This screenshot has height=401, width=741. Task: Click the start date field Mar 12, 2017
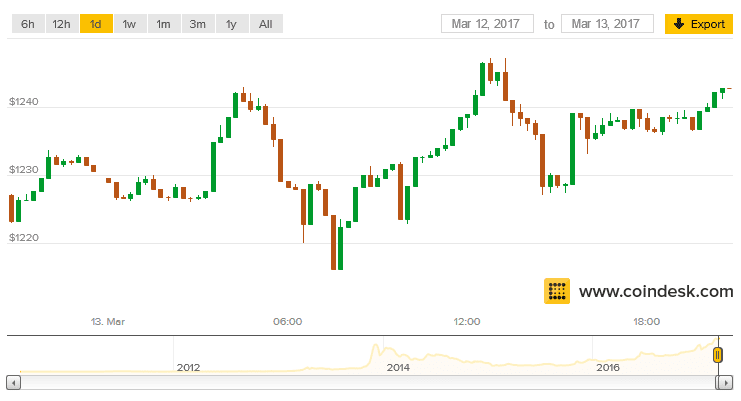[485, 23]
